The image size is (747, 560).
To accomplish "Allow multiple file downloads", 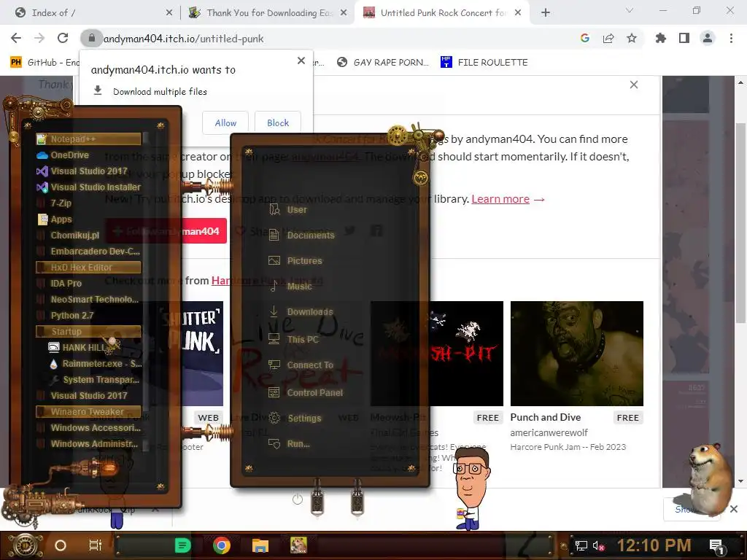I will click(x=225, y=122).
